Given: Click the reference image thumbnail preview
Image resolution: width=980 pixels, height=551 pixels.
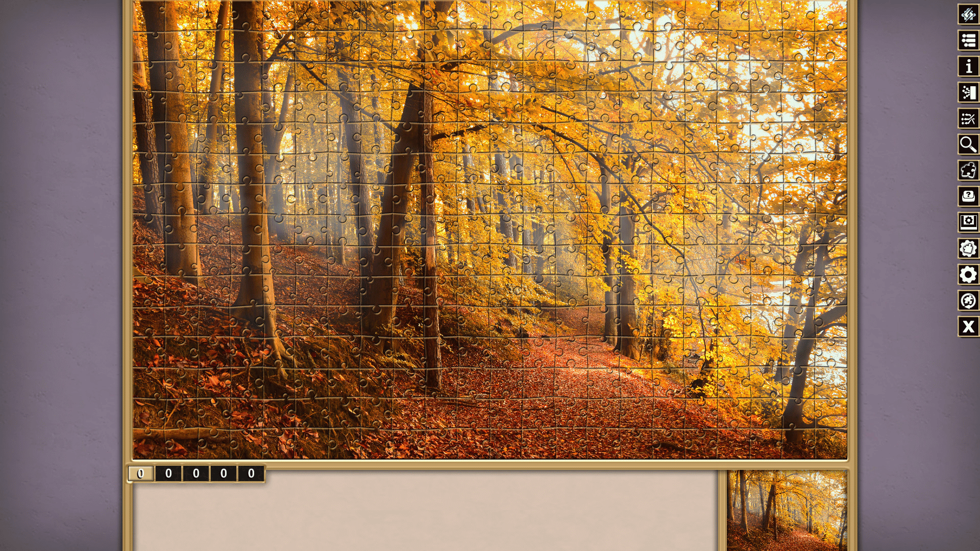Looking at the screenshot, I should (x=787, y=510).
